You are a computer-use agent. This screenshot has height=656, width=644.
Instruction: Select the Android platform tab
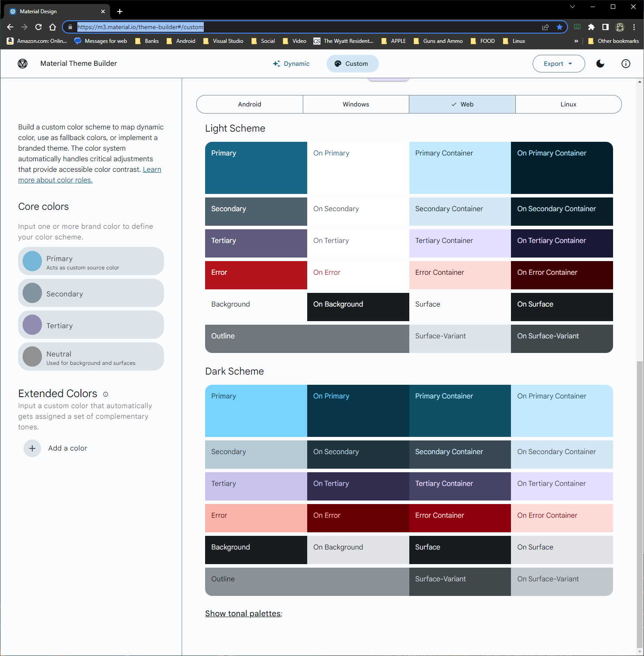[x=250, y=104]
